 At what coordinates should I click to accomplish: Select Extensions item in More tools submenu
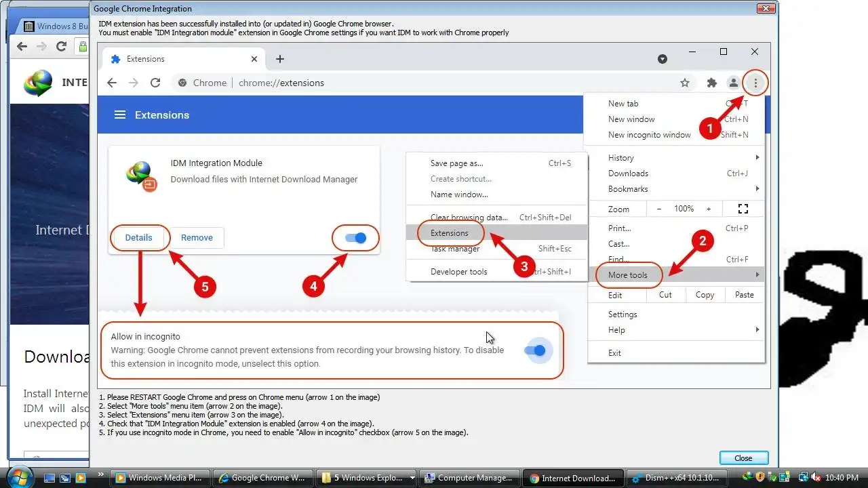click(496, 232)
